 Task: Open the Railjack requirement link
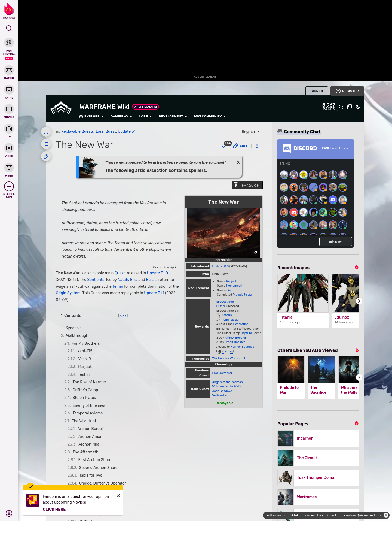[231, 281]
